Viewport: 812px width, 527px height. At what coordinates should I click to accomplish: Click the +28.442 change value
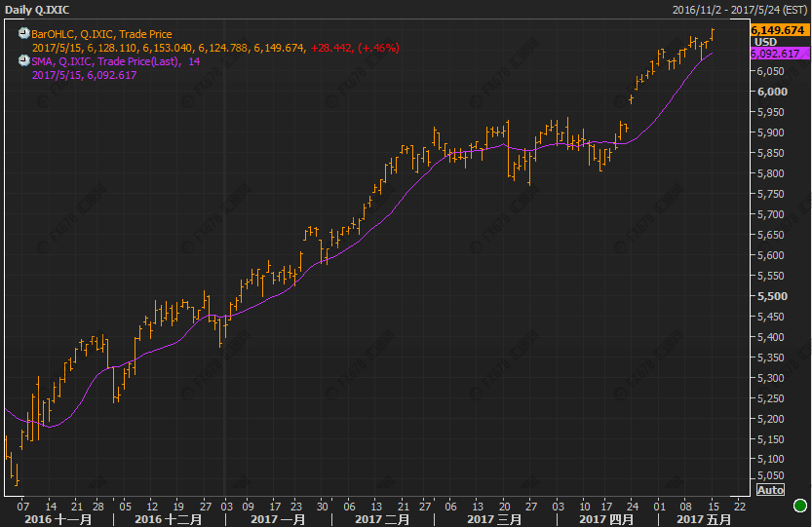331,48
